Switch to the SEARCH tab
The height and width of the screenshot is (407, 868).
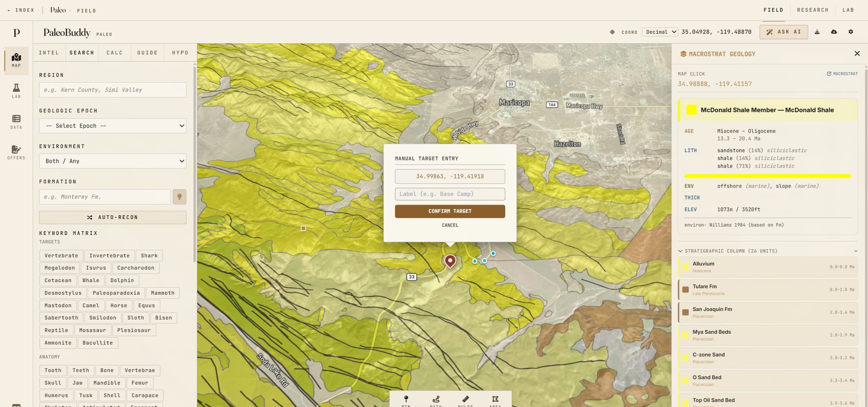tap(82, 53)
